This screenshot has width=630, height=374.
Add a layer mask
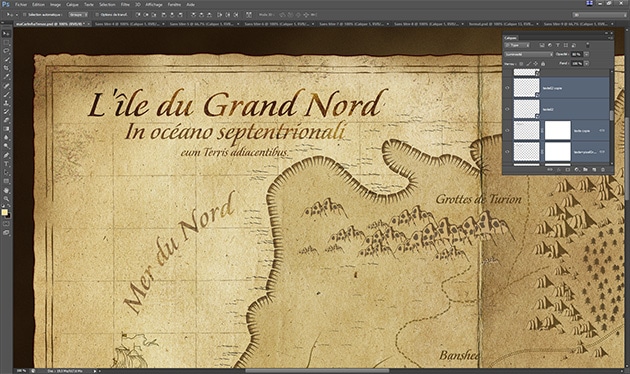pyautogui.click(x=568, y=170)
